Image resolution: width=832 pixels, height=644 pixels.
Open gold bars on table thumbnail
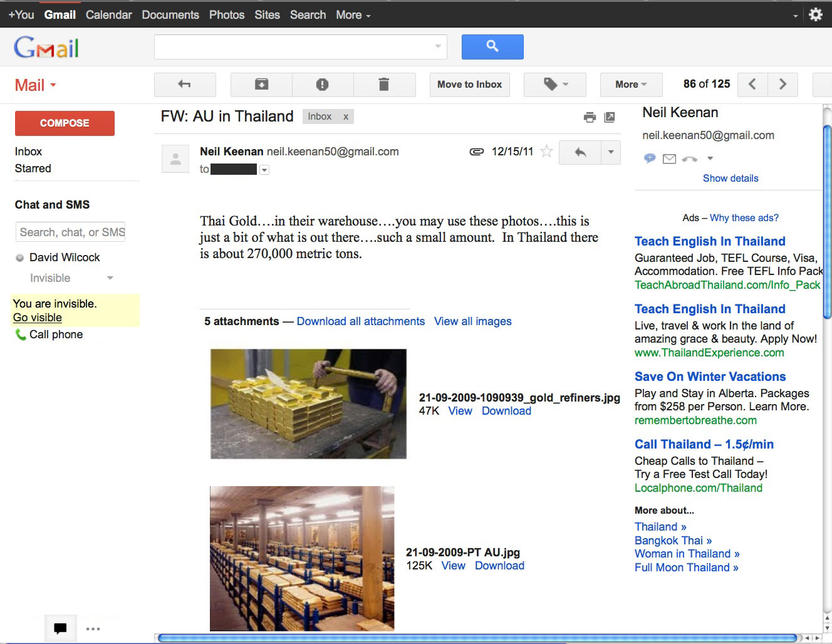click(308, 404)
